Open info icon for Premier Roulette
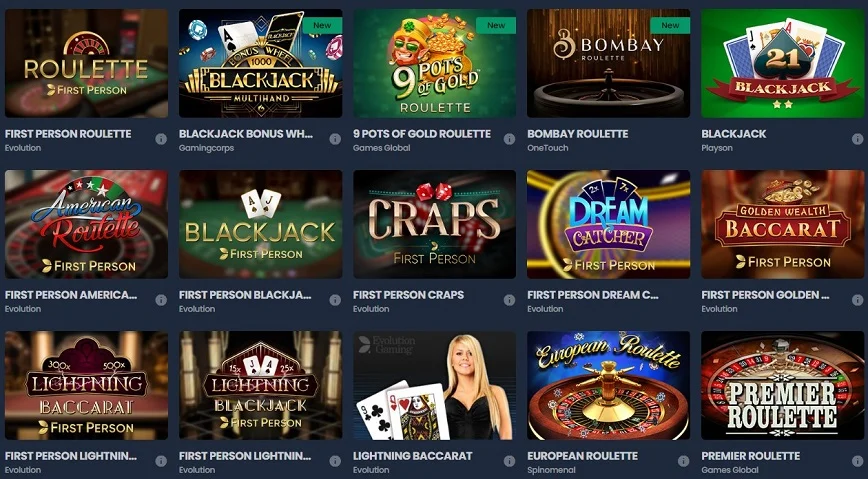Screen dimensions: 868x479 857,461
